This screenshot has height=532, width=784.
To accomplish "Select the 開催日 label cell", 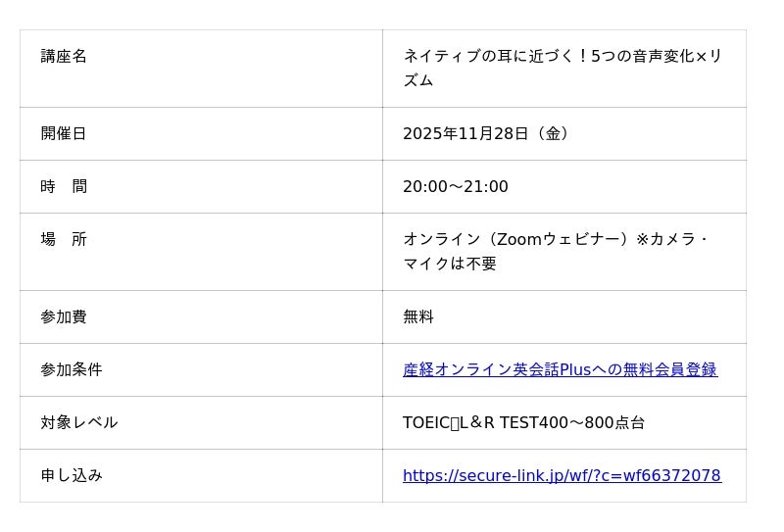I will pyautogui.click(x=64, y=133).
